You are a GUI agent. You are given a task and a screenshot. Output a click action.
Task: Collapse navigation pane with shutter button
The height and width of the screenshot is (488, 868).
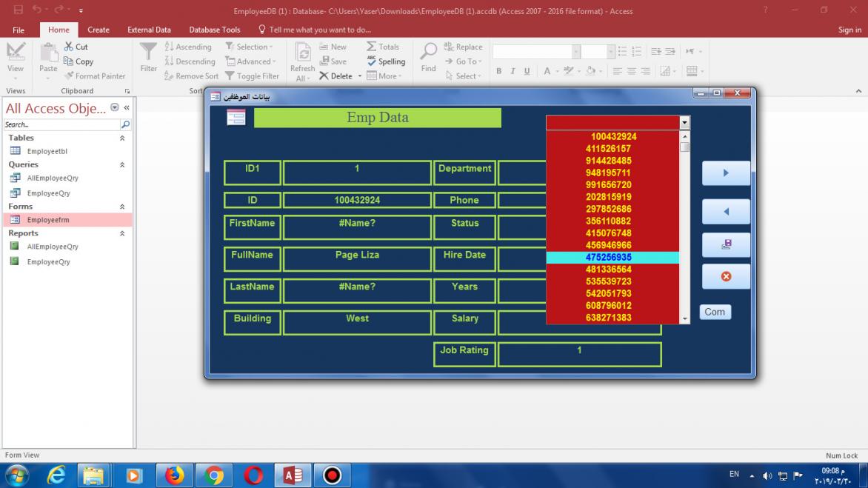pos(127,108)
